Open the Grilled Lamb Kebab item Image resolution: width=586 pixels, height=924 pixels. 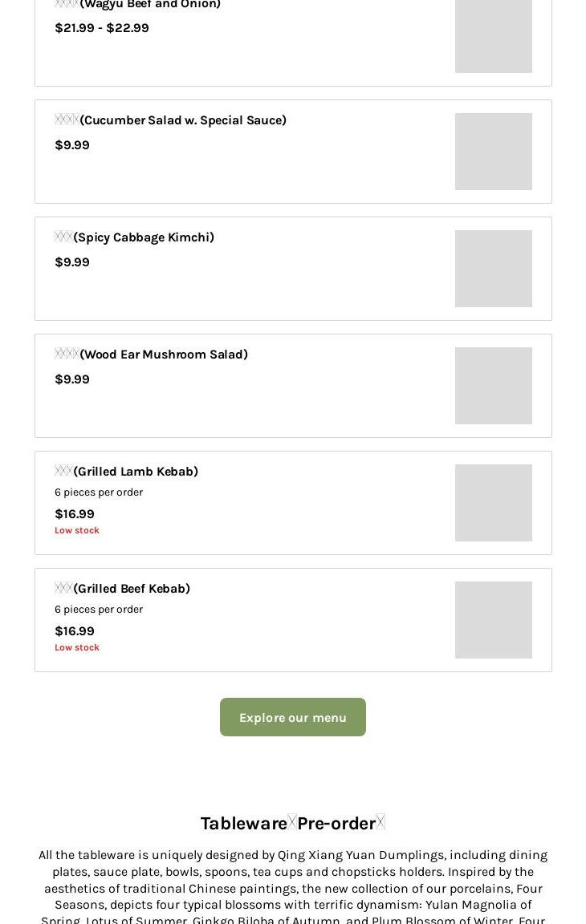click(x=135, y=472)
